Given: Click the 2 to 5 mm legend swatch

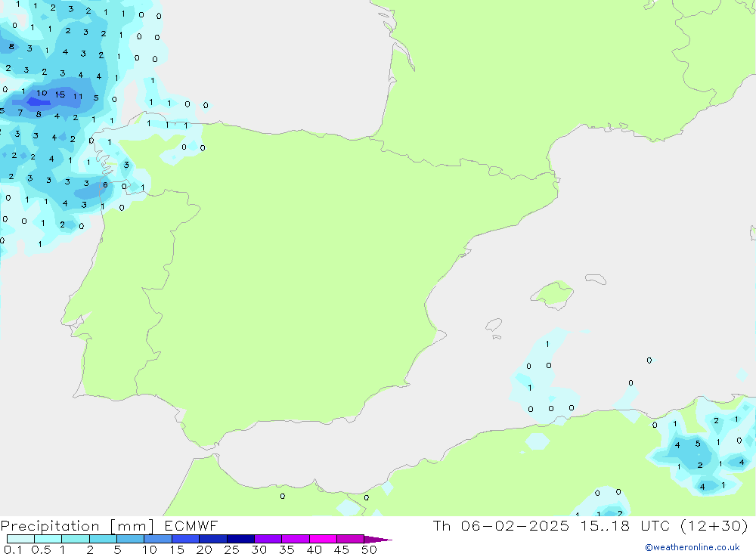Looking at the screenshot, I should pyautogui.click(x=103, y=539).
